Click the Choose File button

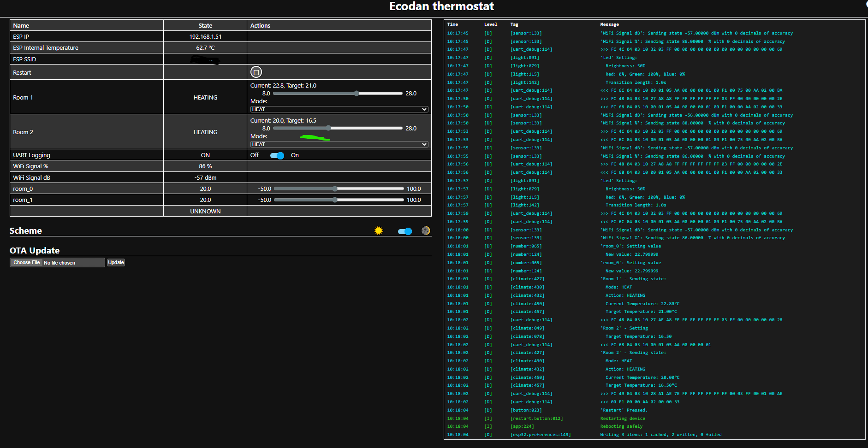point(27,262)
